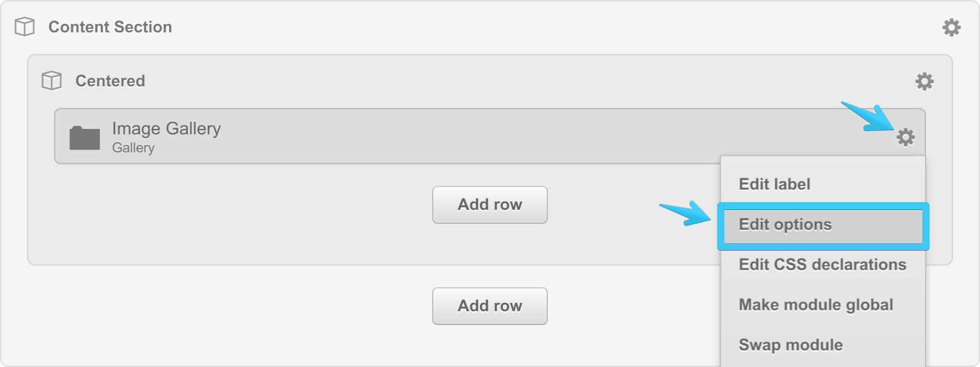Click the Content Section title text
980x367 pixels.
110,27
